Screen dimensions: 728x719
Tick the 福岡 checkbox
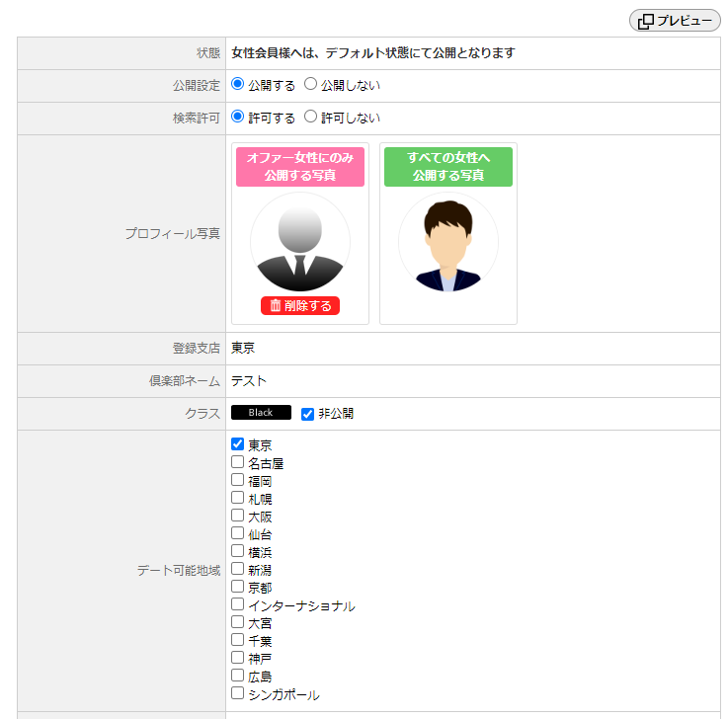tap(237, 480)
